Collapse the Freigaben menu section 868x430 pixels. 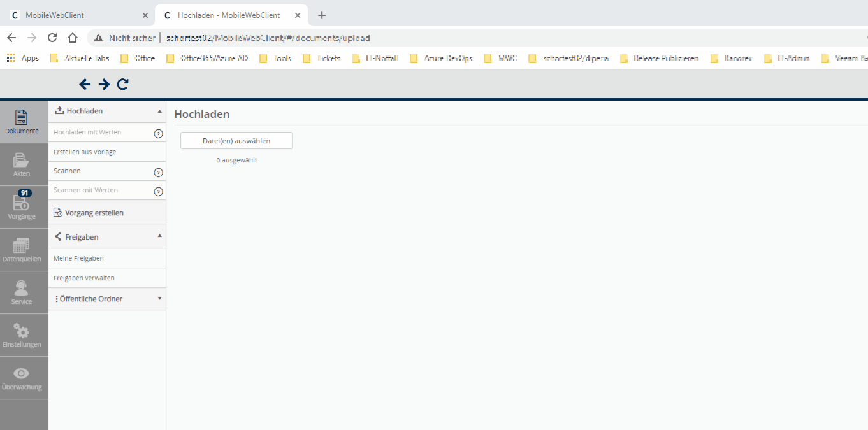(159, 236)
